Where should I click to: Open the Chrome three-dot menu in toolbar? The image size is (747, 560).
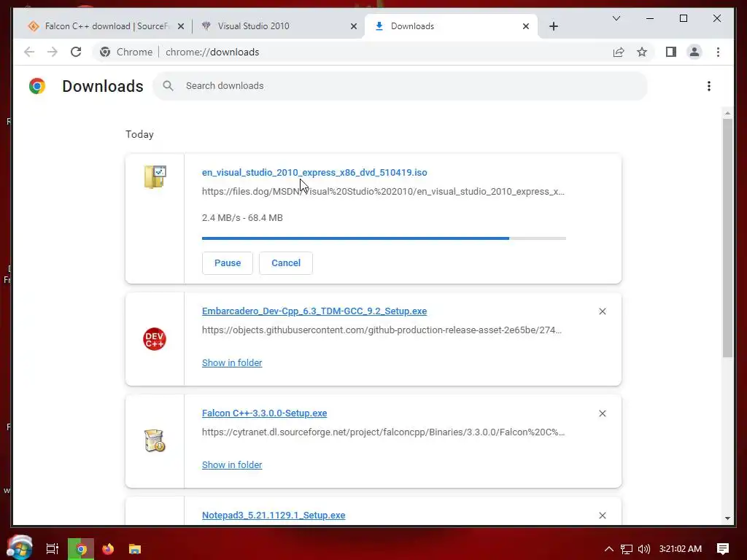[718, 52]
